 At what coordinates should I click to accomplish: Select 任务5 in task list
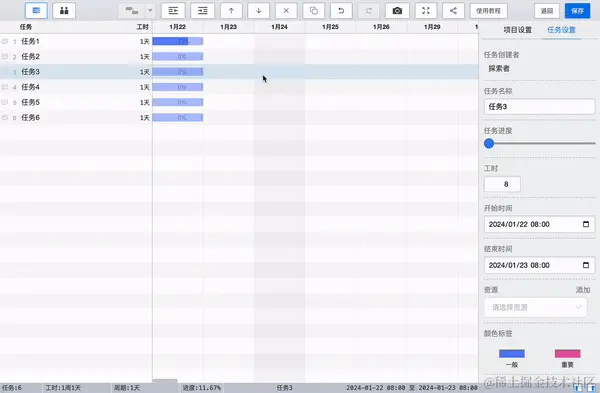point(30,103)
